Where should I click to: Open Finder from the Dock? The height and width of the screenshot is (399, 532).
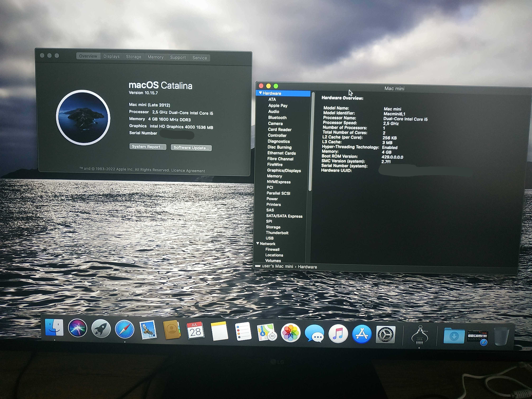54,328
